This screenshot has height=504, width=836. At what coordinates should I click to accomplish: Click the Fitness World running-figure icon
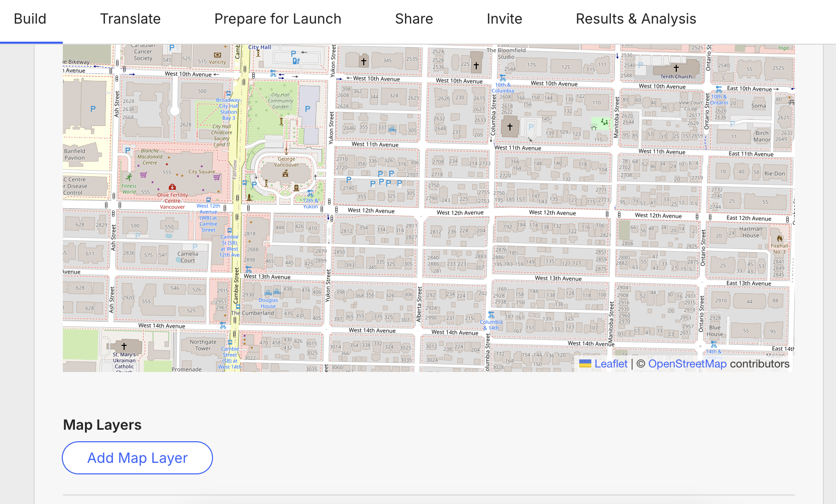[x=129, y=177]
